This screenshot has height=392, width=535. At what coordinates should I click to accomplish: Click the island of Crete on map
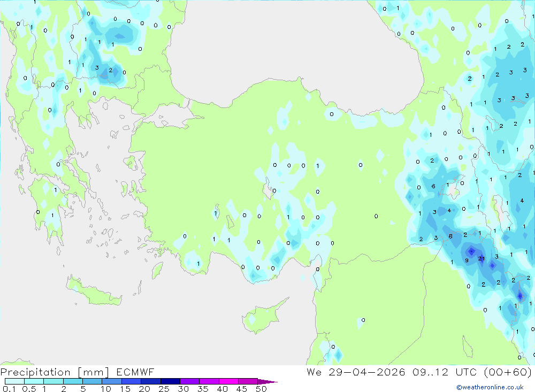click(x=94, y=291)
